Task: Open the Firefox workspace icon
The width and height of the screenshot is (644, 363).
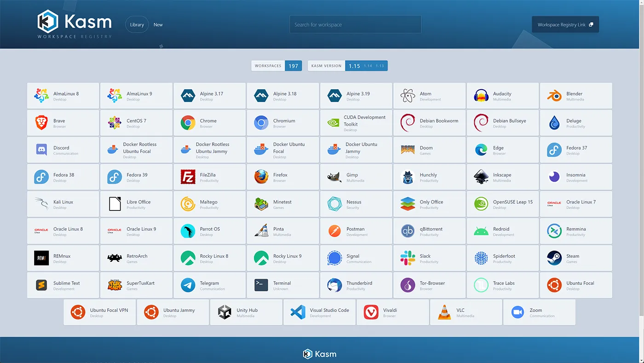Action: coord(261,177)
